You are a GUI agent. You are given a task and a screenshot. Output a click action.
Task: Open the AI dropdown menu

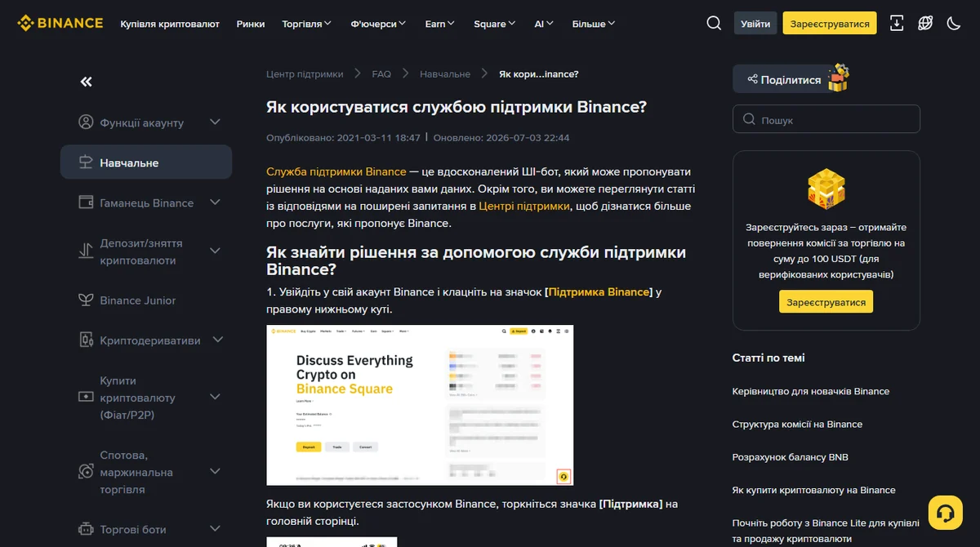[544, 24]
